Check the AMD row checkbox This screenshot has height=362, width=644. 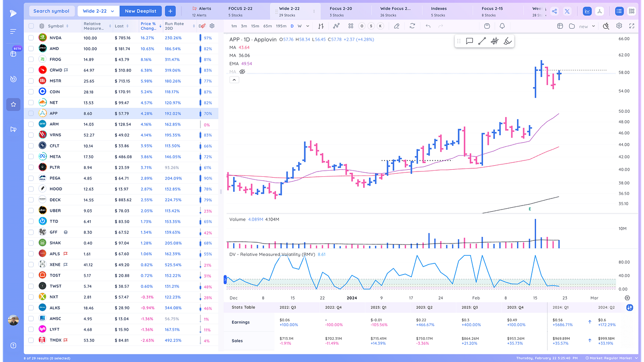coord(31,49)
